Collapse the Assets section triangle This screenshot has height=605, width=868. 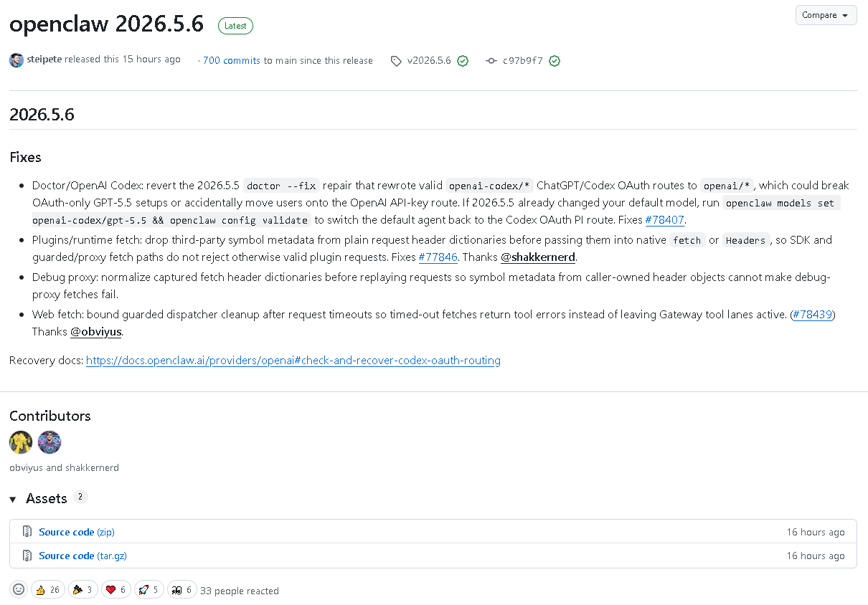[13, 499]
